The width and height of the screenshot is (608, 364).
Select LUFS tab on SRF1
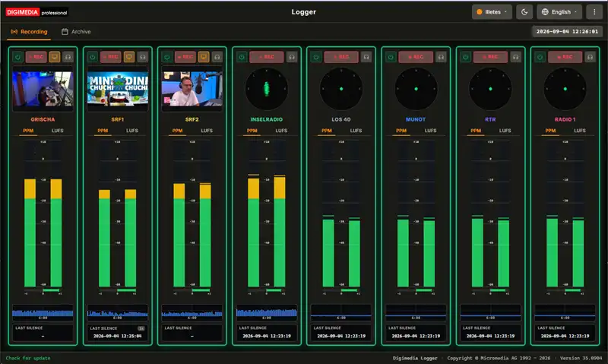coord(131,131)
